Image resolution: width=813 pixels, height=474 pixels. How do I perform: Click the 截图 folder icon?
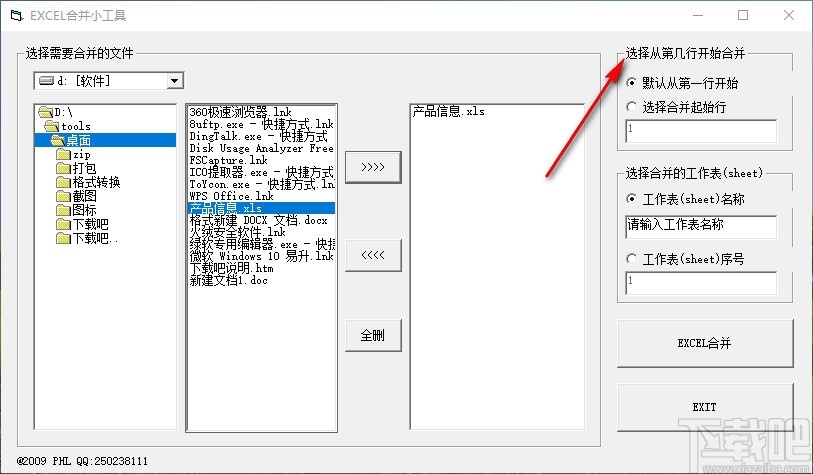click(63, 196)
